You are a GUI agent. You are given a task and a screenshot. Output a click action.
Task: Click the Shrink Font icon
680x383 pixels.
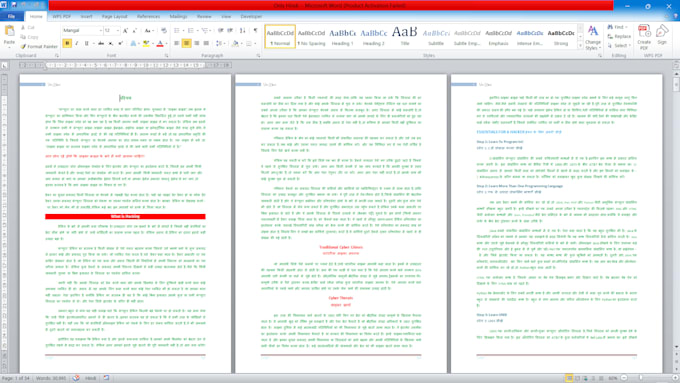(x=134, y=31)
